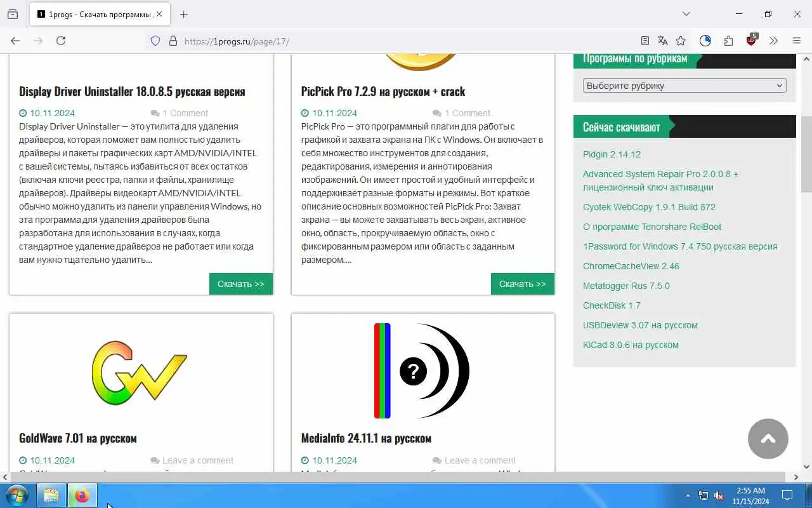Show hidden system tray icons
This screenshot has height=508, width=812.
click(x=688, y=495)
